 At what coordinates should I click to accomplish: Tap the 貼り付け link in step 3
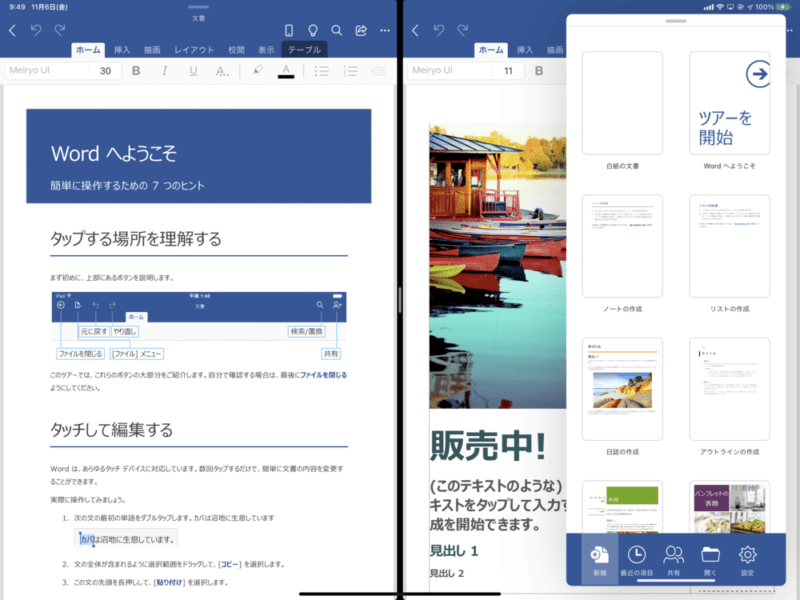[x=169, y=582]
